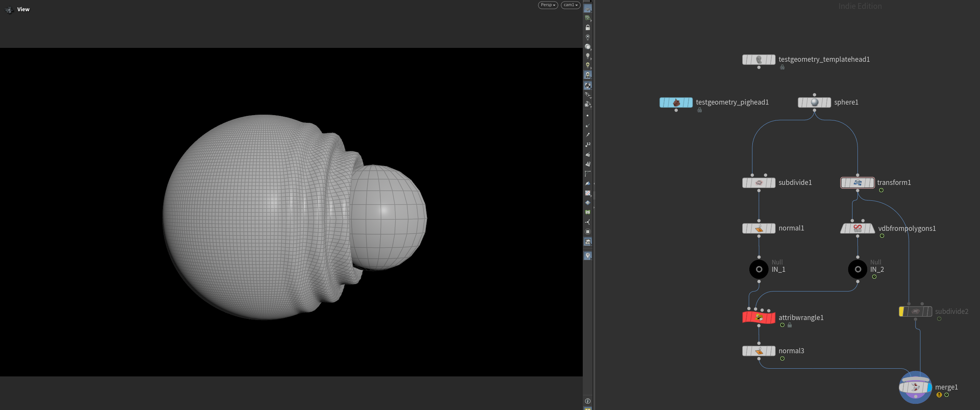Click the yellow warning badge under merge1
The height and width of the screenshot is (410, 980).
[939, 395]
